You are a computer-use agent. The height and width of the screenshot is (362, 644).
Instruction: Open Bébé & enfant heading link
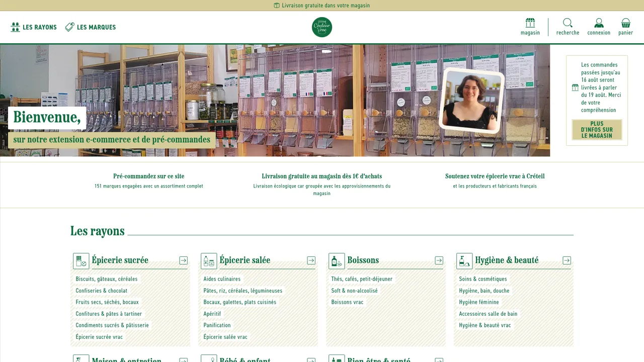[245, 359]
